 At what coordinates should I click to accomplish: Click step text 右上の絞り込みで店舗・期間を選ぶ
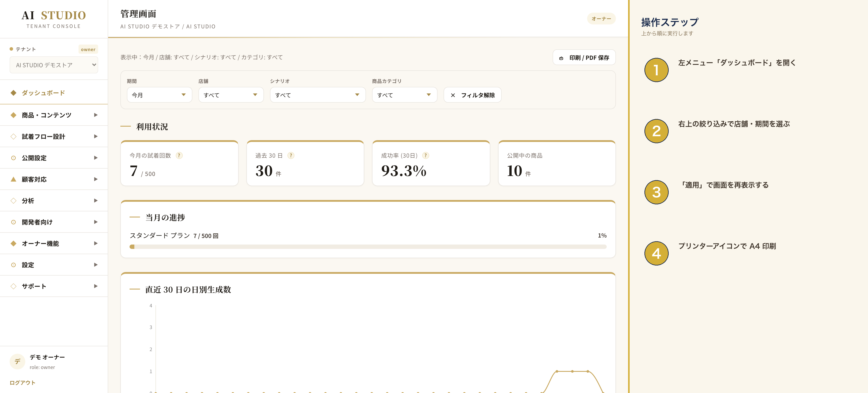point(734,124)
